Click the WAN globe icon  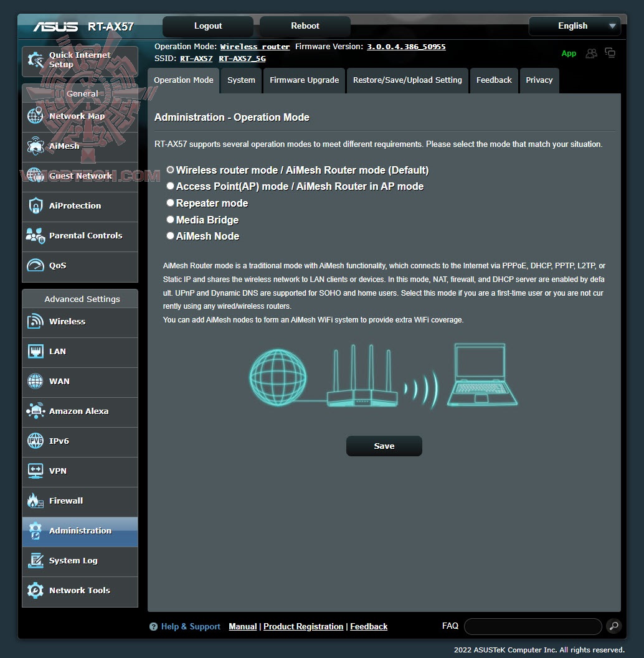[x=36, y=381]
